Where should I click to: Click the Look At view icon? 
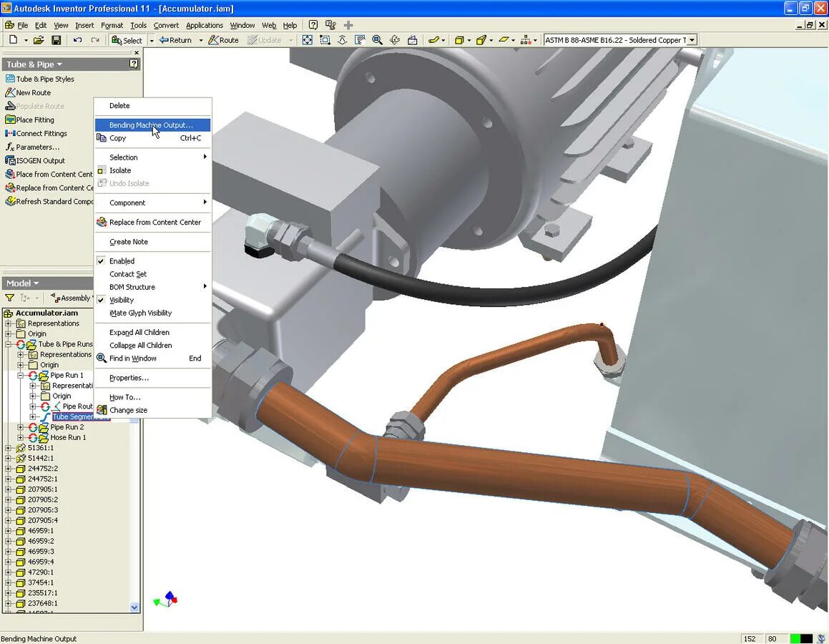coord(413,39)
